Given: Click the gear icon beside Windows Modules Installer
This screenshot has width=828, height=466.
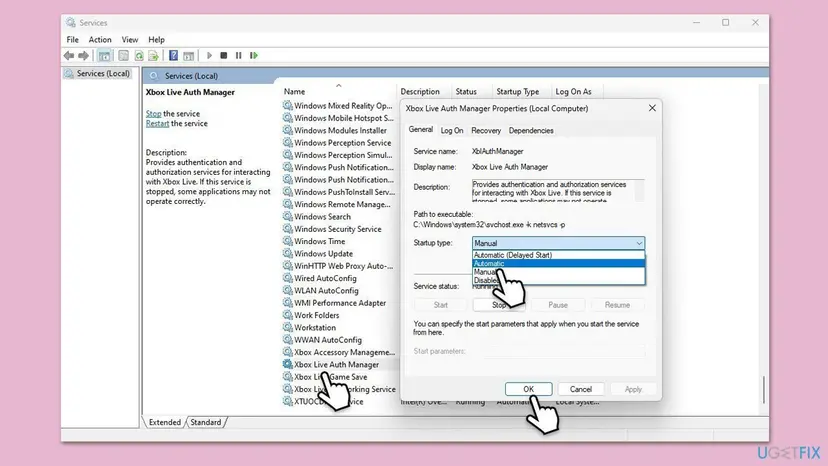Looking at the screenshot, I should [287, 130].
